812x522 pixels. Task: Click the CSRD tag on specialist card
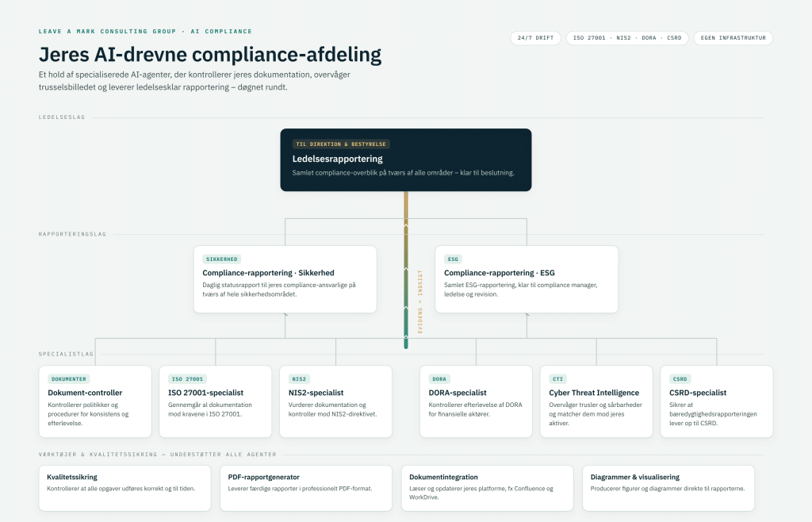(x=680, y=379)
